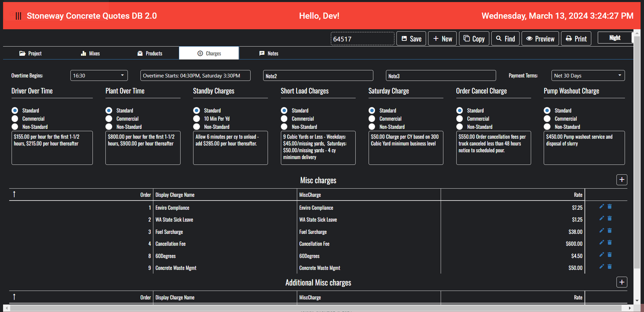Click the Saturday Charge description box
The width and height of the screenshot is (644, 312).
point(406,148)
